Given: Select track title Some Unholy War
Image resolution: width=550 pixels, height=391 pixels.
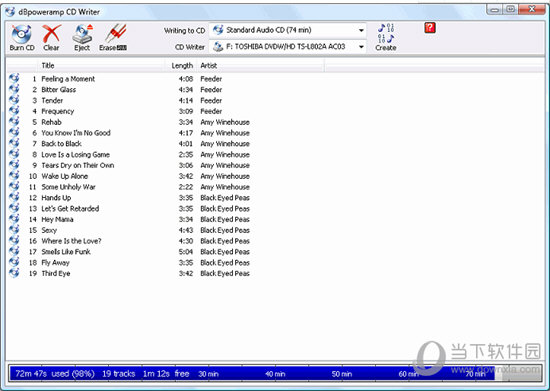Looking at the screenshot, I should click(x=68, y=187).
